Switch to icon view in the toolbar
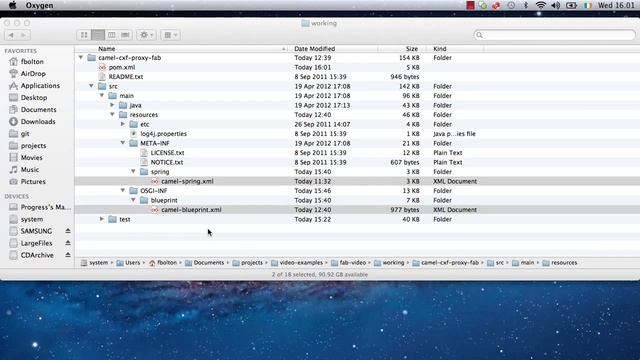 pyautogui.click(x=84, y=35)
